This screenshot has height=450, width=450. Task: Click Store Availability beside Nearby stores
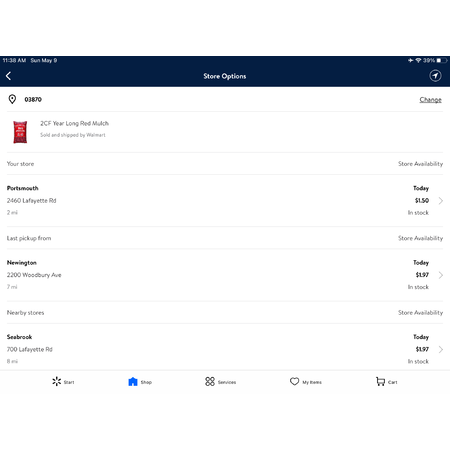420,313
